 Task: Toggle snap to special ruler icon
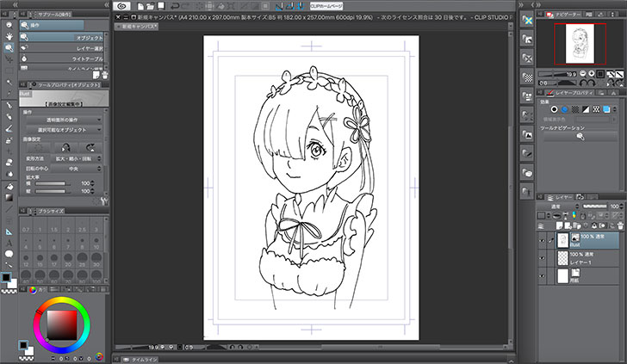coord(289,6)
